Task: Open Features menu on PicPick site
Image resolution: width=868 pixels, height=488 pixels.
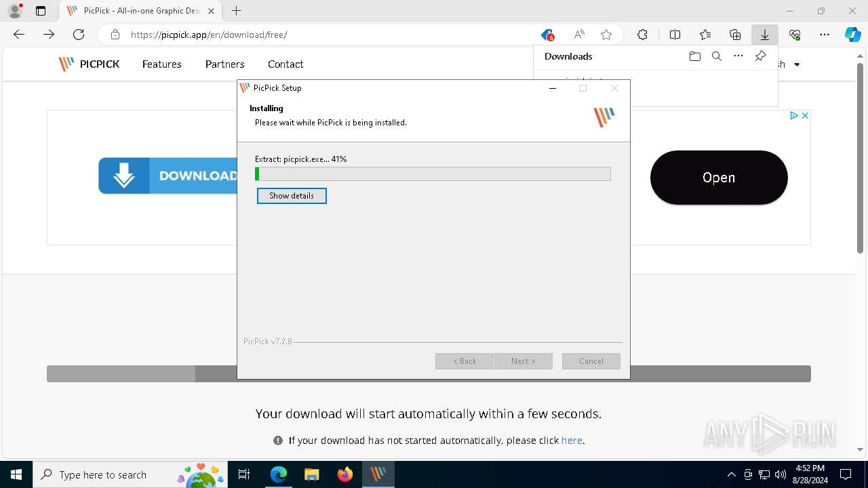Action: [x=161, y=64]
